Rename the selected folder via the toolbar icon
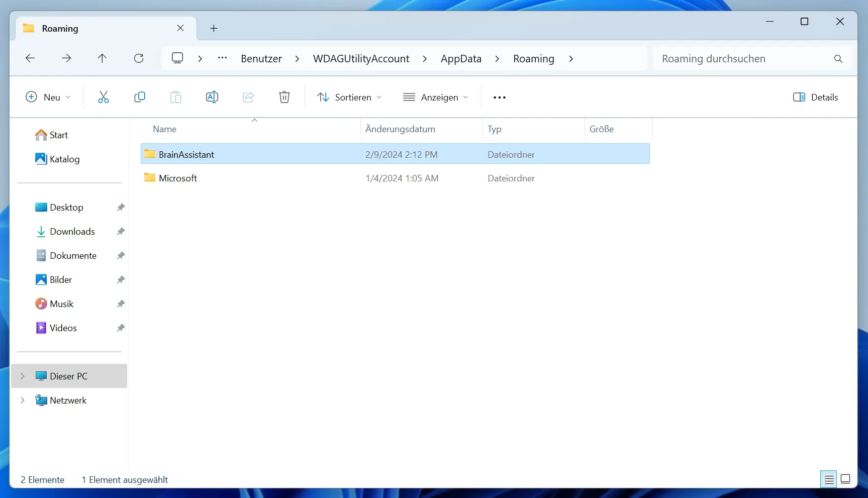The width and height of the screenshot is (868, 498). tap(212, 97)
